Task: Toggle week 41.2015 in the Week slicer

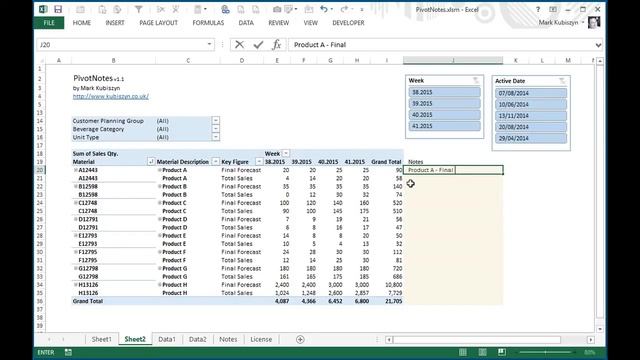Action: [x=444, y=126]
